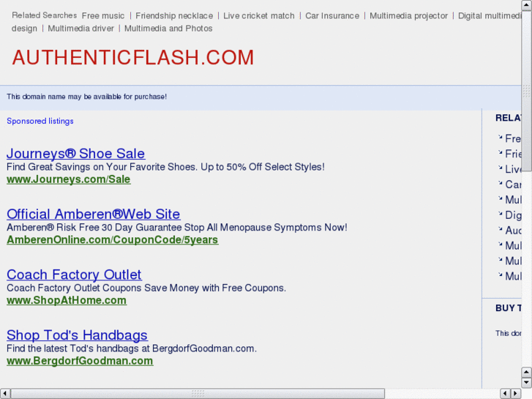
Task: Click the Sponsored listings label
Action: point(40,122)
